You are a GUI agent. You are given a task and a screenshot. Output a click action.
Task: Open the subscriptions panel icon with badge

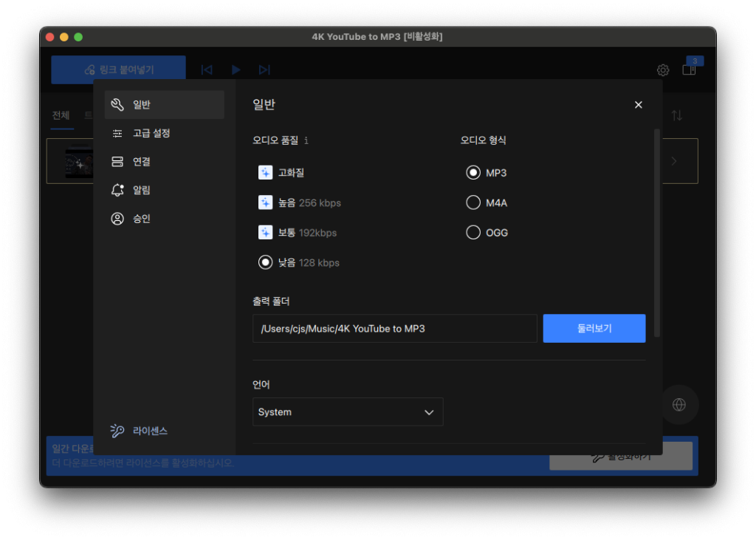pos(689,69)
